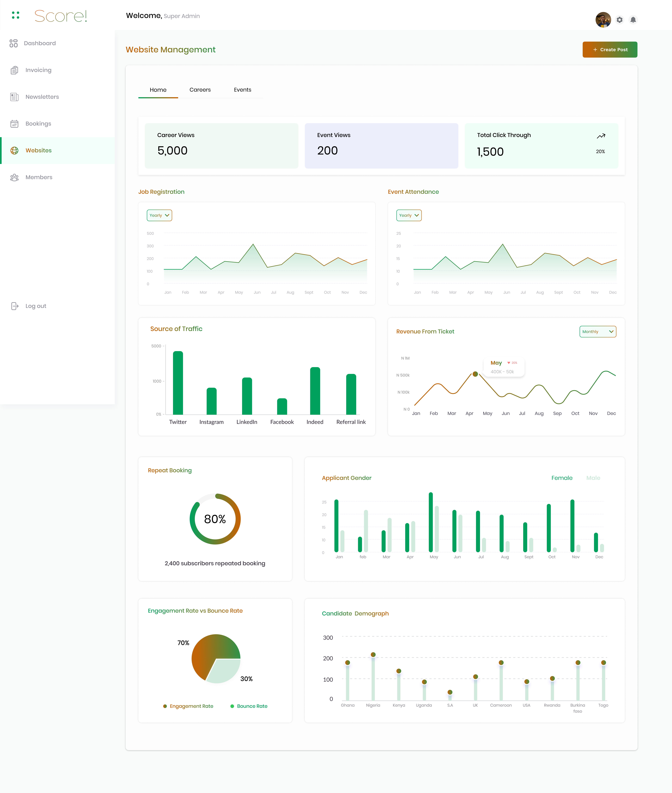Image resolution: width=672 pixels, height=793 pixels.
Task: Click the Twitter bar in Source of Traffic
Action: (x=178, y=383)
